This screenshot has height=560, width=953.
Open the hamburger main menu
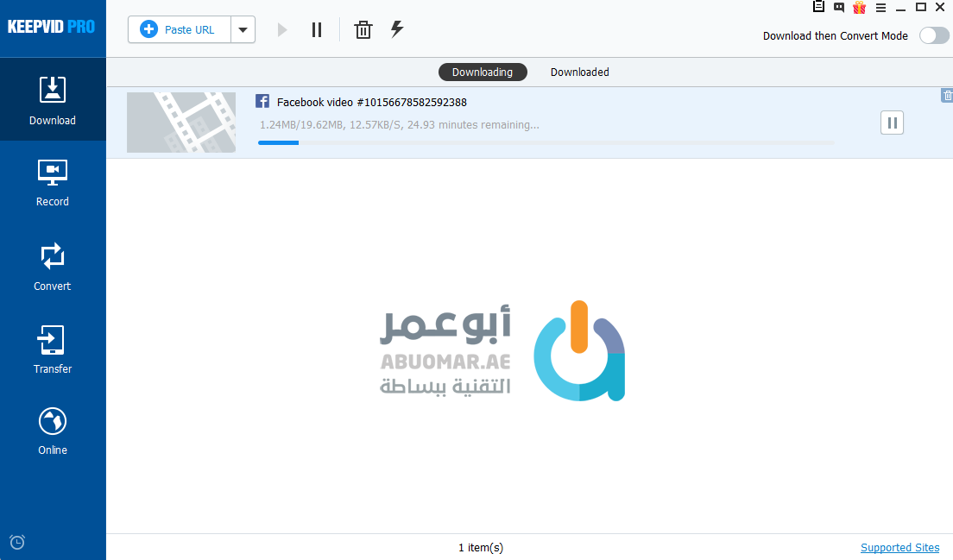[880, 8]
